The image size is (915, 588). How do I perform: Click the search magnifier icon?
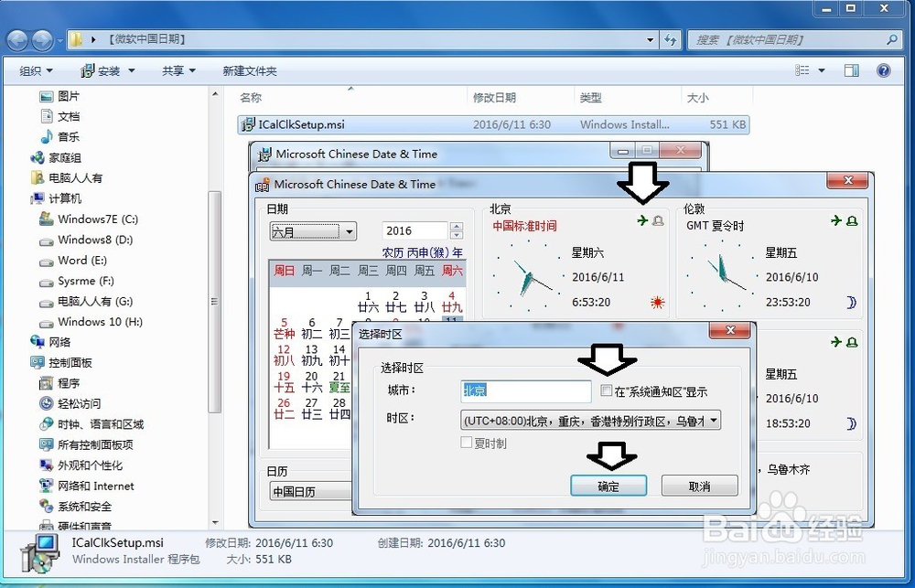click(x=891, y=39)
